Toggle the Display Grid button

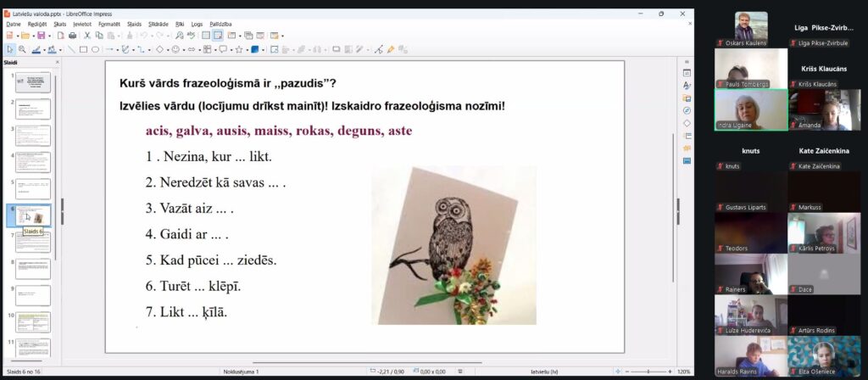(x=206, y=36)
